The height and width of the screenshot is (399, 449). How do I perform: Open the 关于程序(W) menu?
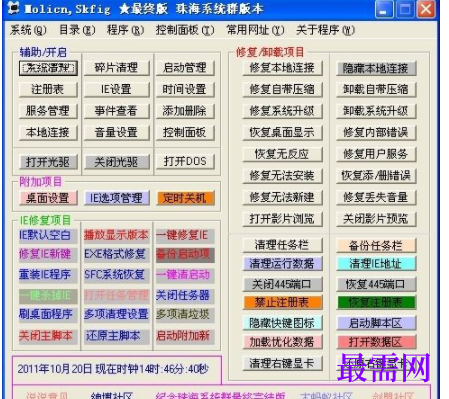pos(325,30)
